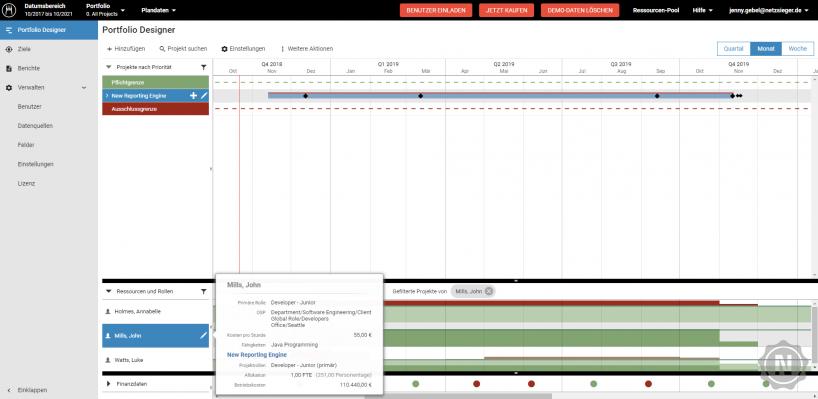The height and width of the screenshot is (399, 818).
Task: Open Felder under Verwalten
Action: (x=26, y=145)
